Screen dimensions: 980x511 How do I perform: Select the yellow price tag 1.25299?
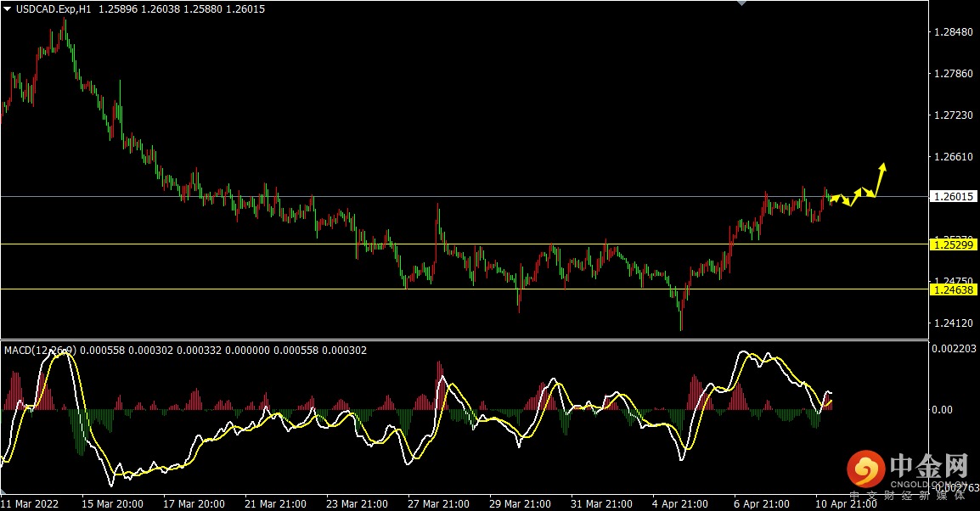click(x=955, y=244)
